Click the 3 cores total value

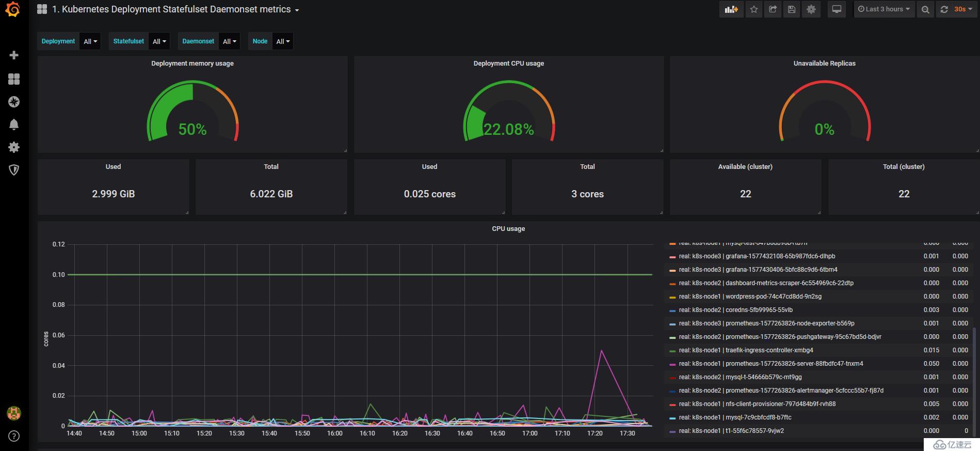coord(587,194)
